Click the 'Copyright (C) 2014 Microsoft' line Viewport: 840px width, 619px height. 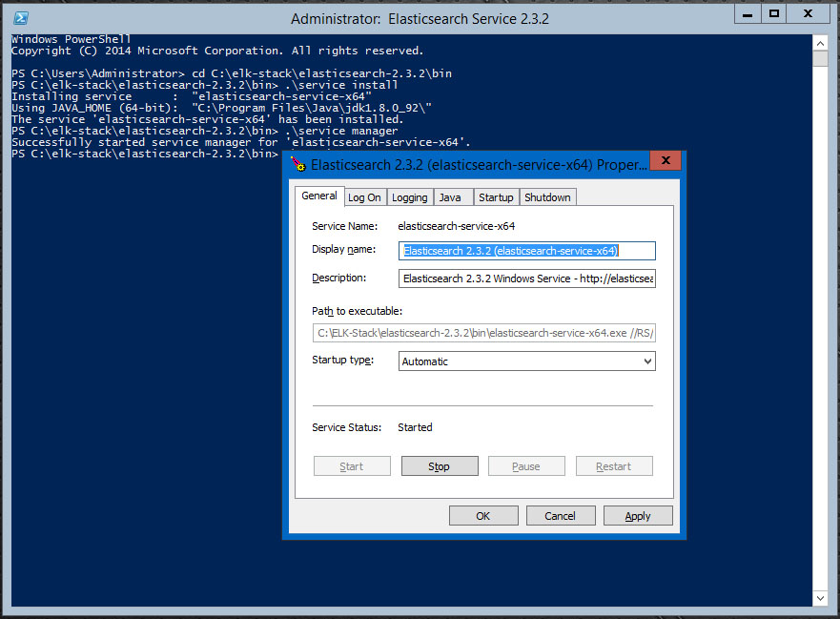[x=217, y=51]
